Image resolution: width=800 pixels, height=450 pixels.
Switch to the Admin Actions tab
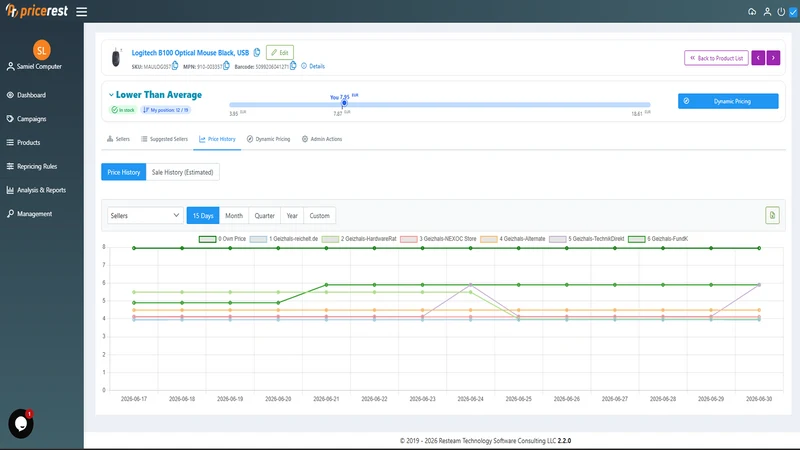tap(322, 139)
